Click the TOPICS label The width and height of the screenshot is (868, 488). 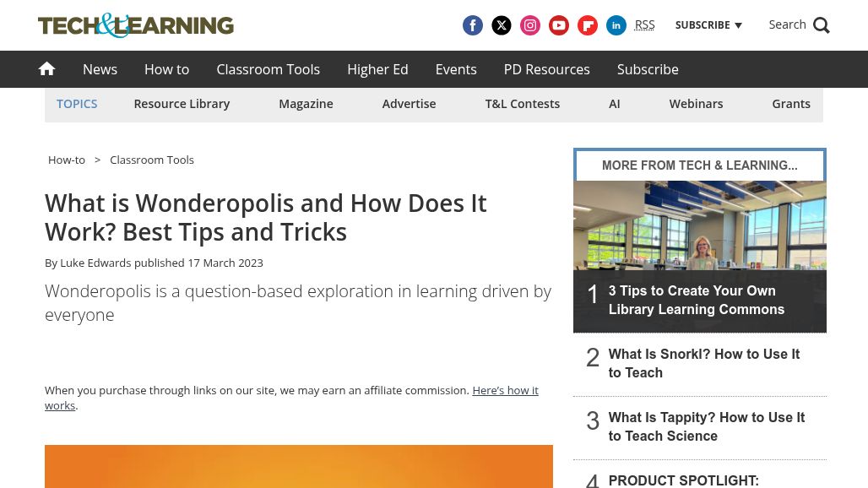[77, 104]
